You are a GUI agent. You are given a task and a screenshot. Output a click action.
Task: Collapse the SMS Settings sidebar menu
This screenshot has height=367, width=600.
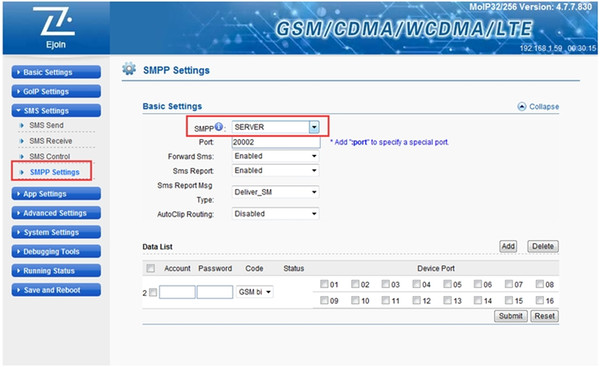coord(56,111)
